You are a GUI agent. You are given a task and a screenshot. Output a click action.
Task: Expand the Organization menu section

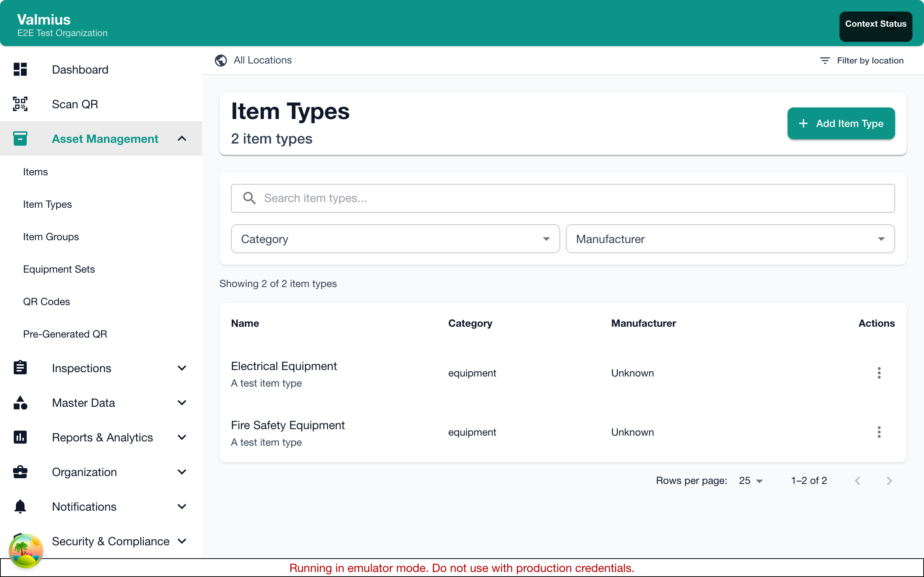coord(182,472)
